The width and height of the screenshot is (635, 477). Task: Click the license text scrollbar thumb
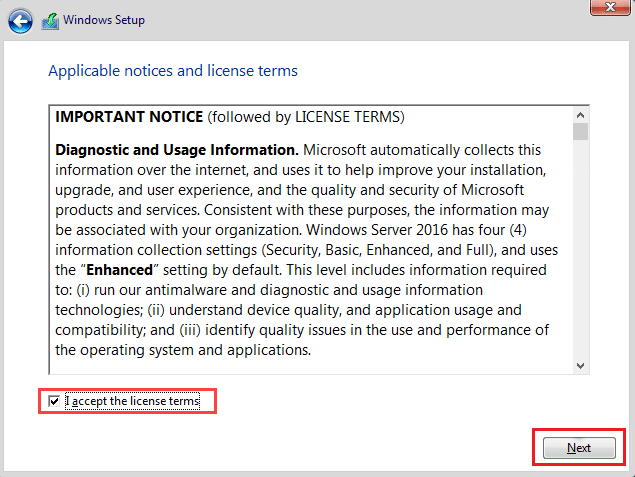point(580,132)
